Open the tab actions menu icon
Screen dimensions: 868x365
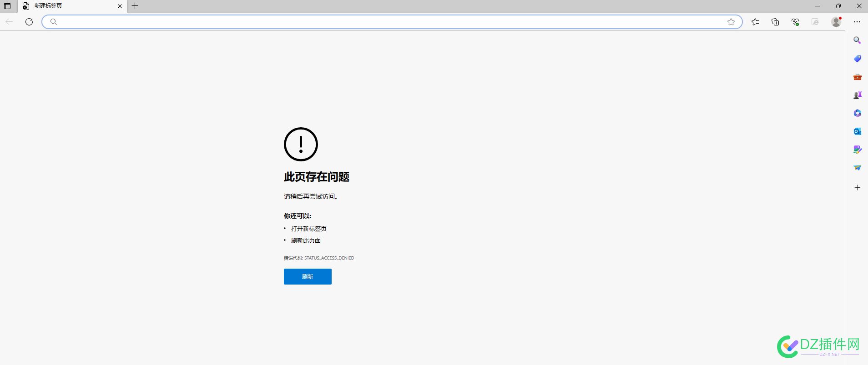pos(7,6)
